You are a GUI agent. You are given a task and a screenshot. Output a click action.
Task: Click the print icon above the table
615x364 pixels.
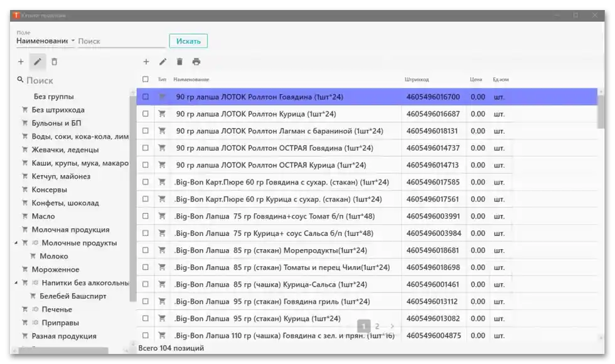(x=196, y=62)
